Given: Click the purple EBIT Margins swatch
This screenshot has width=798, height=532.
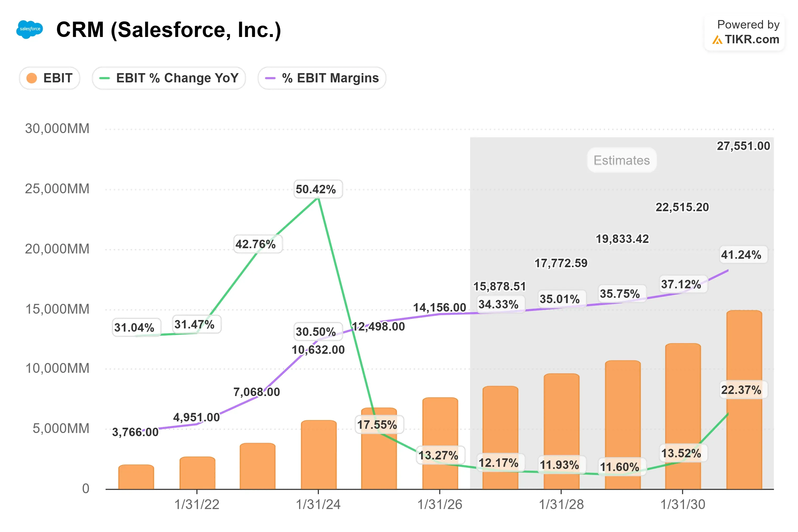Looking at the screenshot, I should [x=270, y=78].
